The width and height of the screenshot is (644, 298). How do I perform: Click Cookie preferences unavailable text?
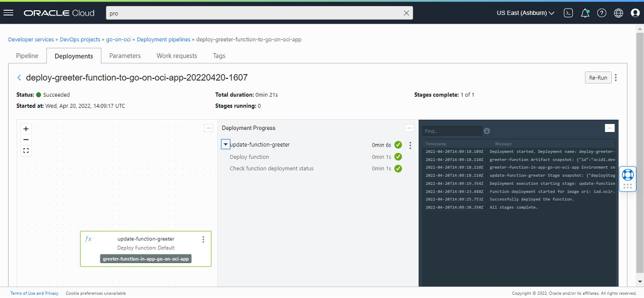click(96, 293)
